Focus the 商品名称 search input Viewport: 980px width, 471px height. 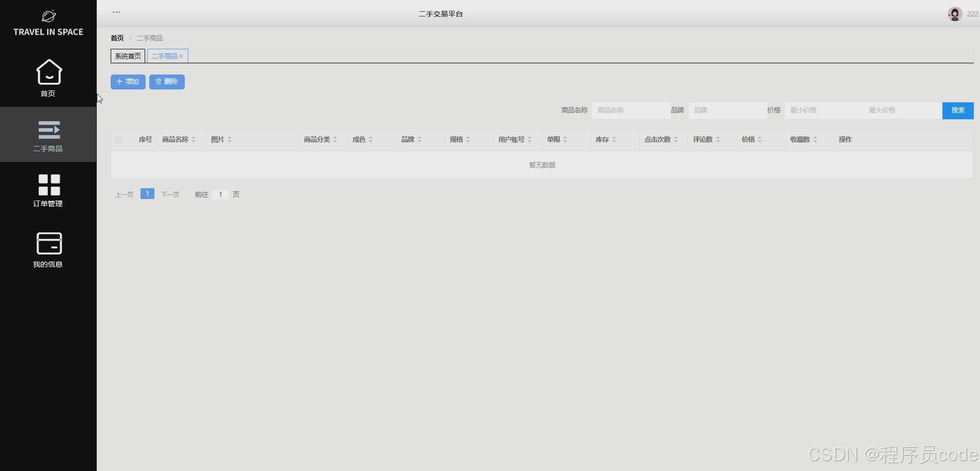(631, 111)
